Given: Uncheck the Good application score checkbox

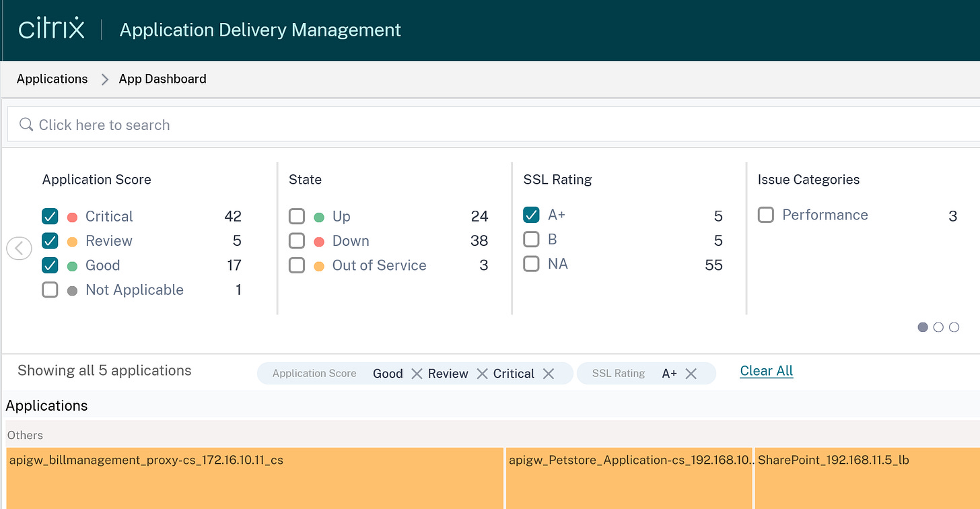Looking at the screenshot, I should 50,265.
